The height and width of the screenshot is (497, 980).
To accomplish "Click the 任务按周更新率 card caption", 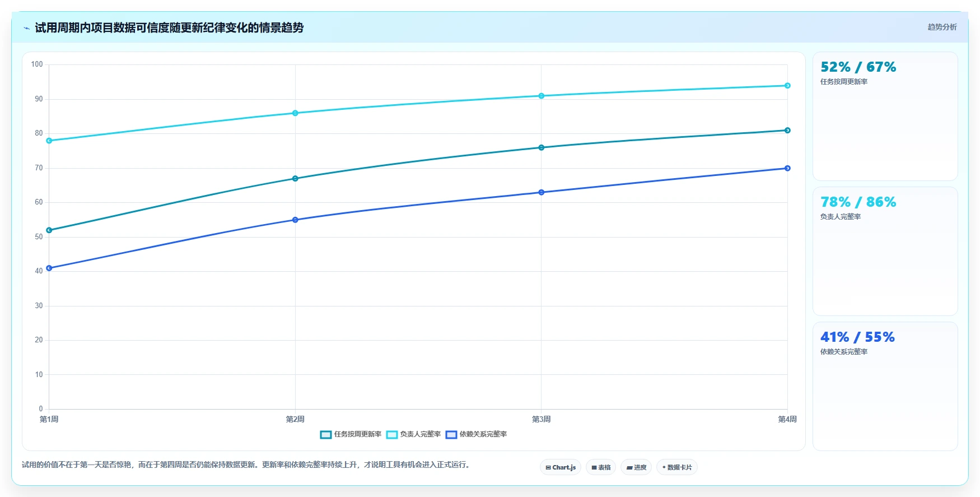I will 844,82.
